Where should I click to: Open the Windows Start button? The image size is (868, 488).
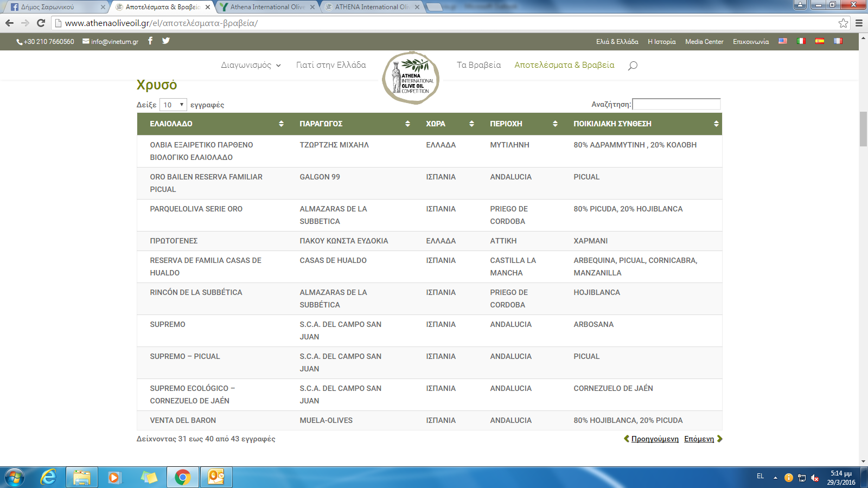(15, 477)
